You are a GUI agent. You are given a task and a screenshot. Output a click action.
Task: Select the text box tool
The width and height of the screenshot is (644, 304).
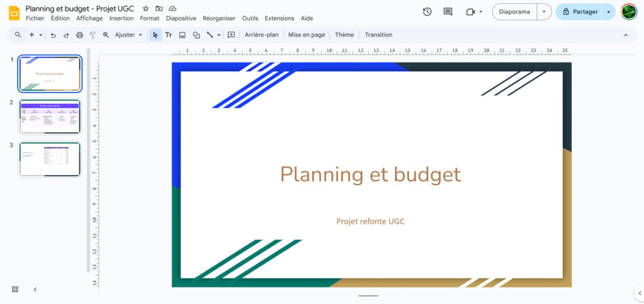tap(169, 35)
